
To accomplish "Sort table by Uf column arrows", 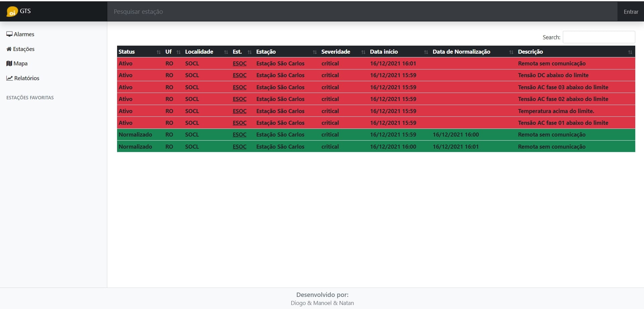I will (x=178, y=52).
